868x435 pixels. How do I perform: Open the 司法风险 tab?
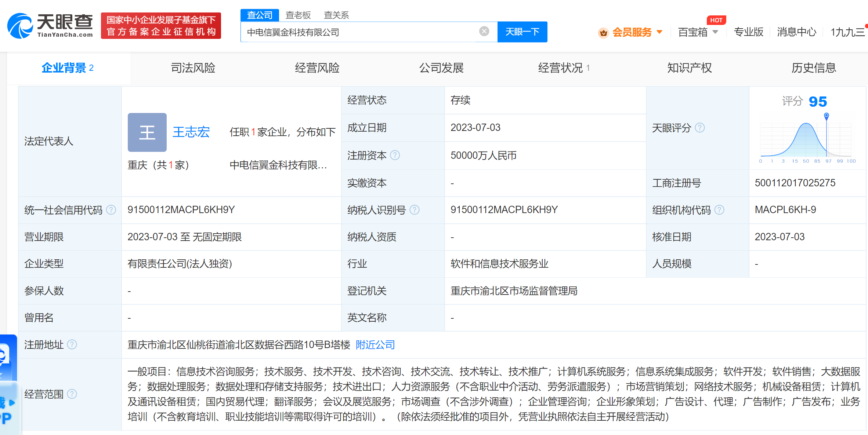pos(193,68)
